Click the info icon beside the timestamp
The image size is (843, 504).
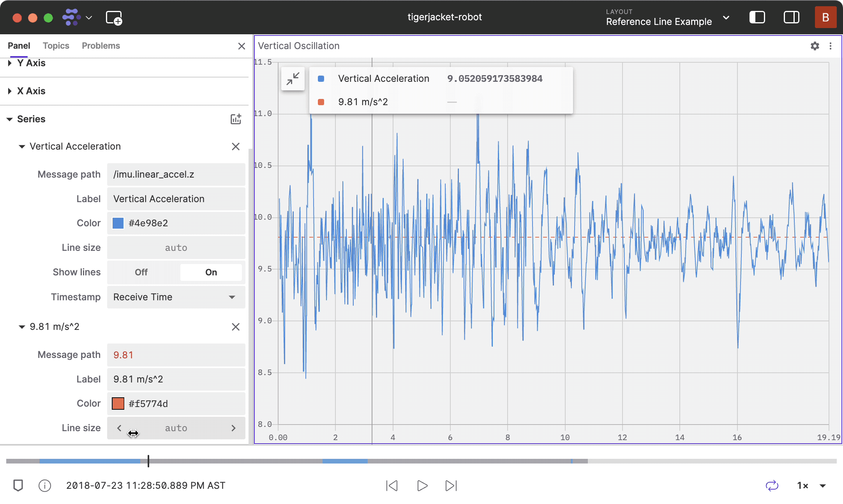(45, 486)
